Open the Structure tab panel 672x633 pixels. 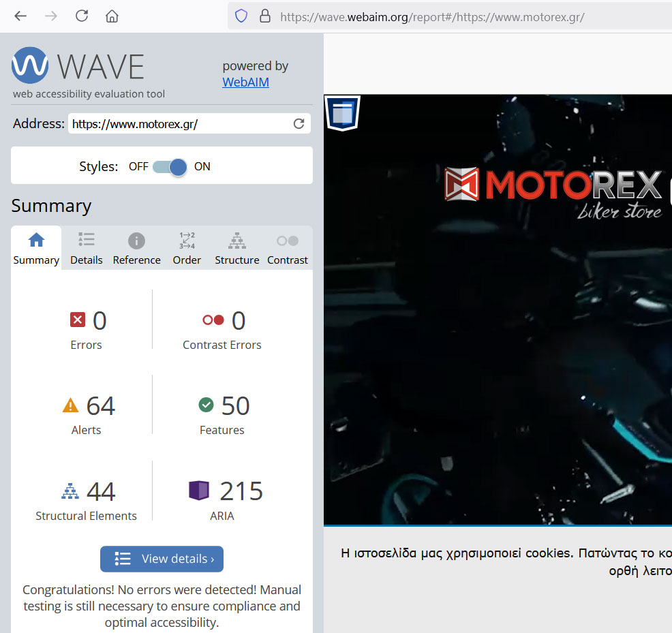(236, 247)
